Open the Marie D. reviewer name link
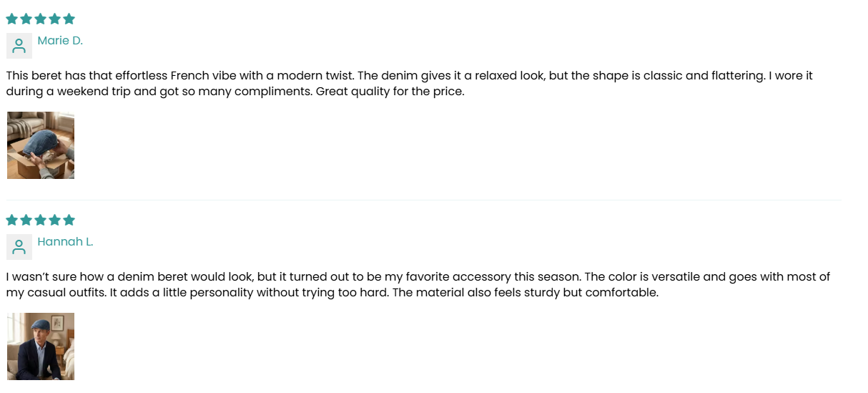868x393 pixels. pos(60,41)
